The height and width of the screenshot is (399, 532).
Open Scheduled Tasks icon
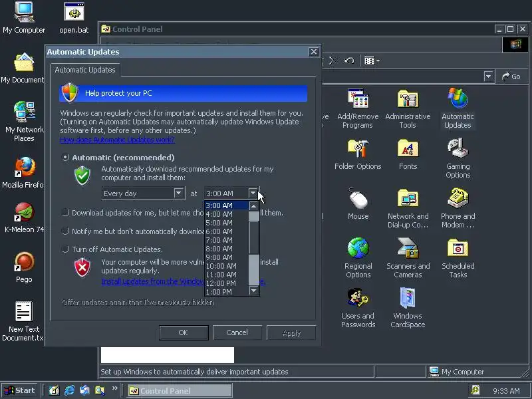(x=458, y=258)
